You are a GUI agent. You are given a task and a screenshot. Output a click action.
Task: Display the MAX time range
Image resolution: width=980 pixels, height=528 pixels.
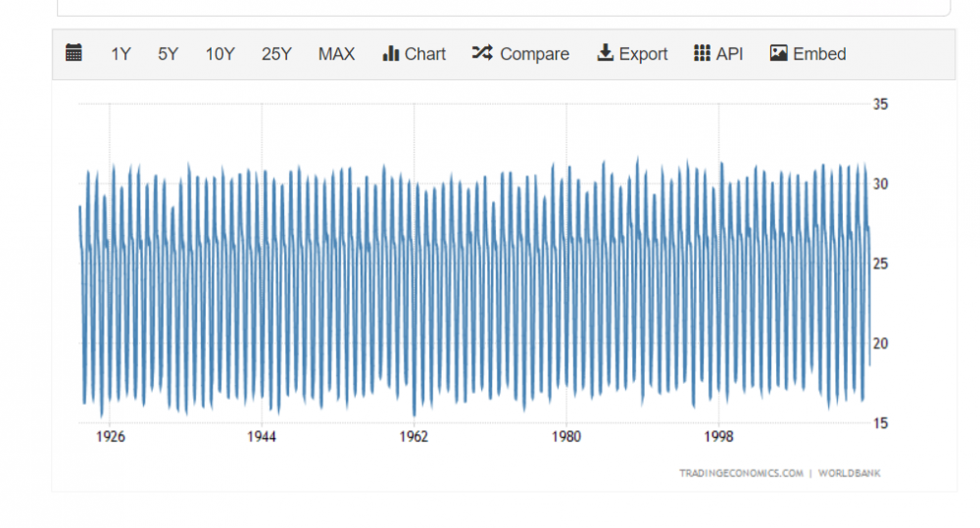[x=336, y=55]
